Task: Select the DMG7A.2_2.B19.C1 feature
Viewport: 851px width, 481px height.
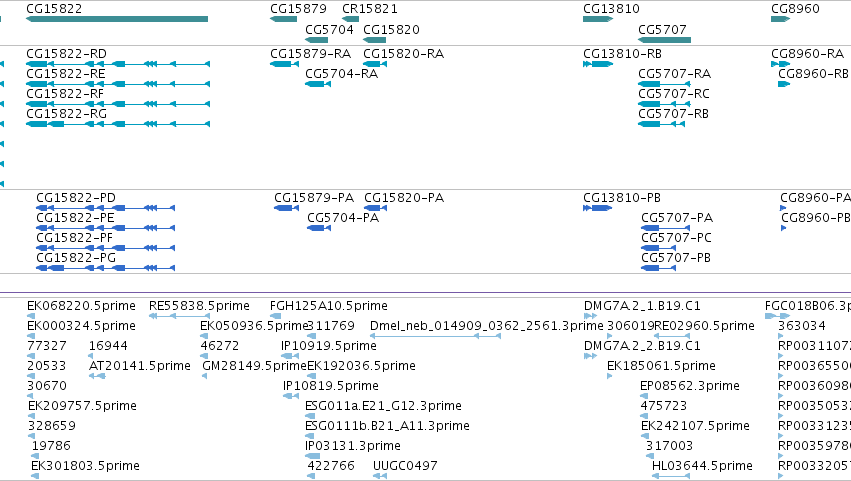Action: 590,356
